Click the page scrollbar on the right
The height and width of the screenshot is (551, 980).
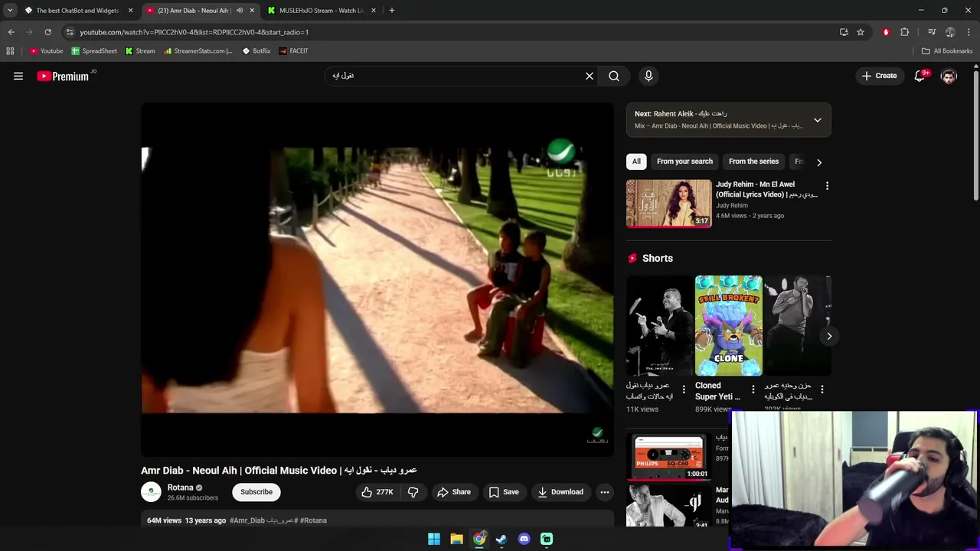[x=975, y=138]
